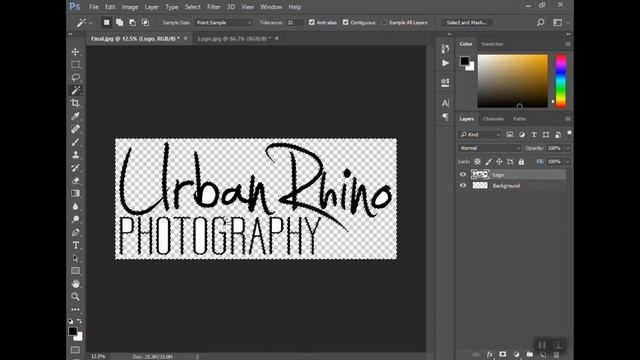This screenshot has width=640, height=360.
Task: Select the Pen tool
Action: point(76,232)
